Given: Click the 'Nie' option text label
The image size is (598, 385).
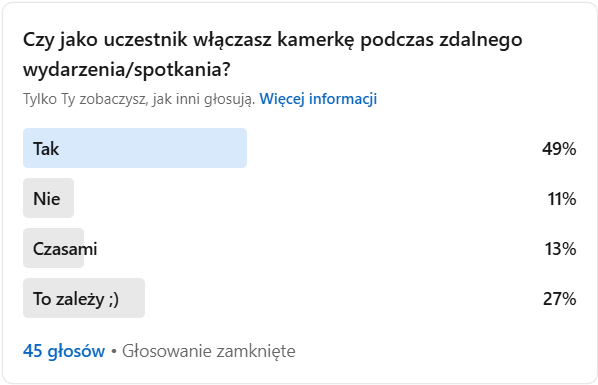Looking at the screenshot, I should tap(47, 199).
